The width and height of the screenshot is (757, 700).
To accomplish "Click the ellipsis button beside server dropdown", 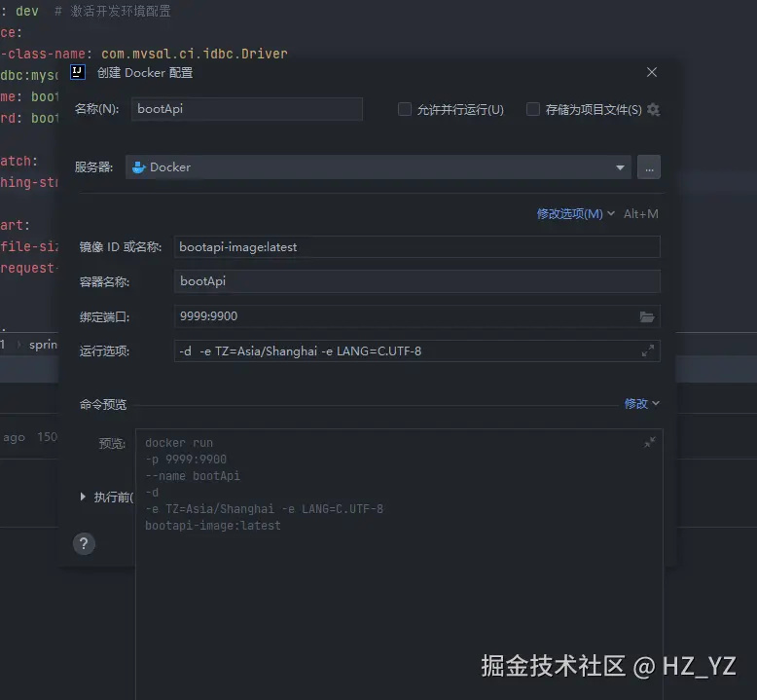I will [649, 167].
